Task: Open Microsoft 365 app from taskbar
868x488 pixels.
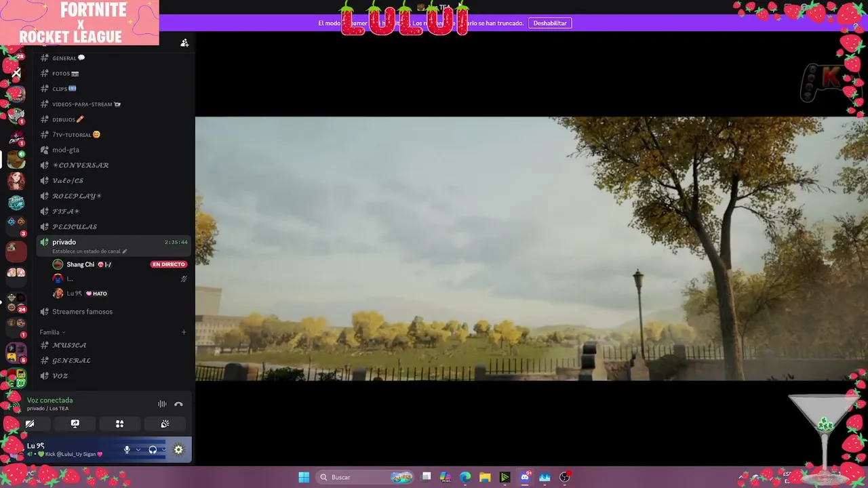Action: 446,477
